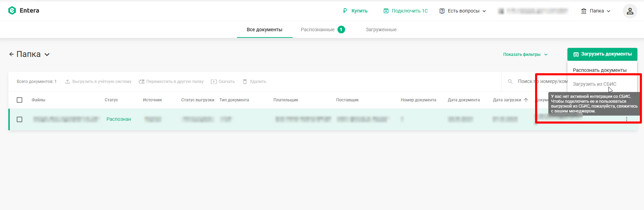This screenshot has height=210, width=644.
Task: Click the ruble icon beside Купить
Action: 345,11
